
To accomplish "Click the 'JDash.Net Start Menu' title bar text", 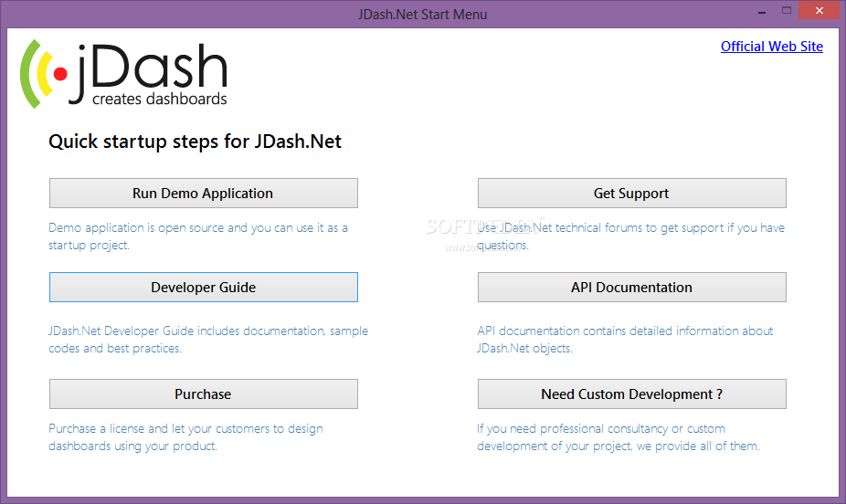I will pyautogui.click(x=422, y=15).
